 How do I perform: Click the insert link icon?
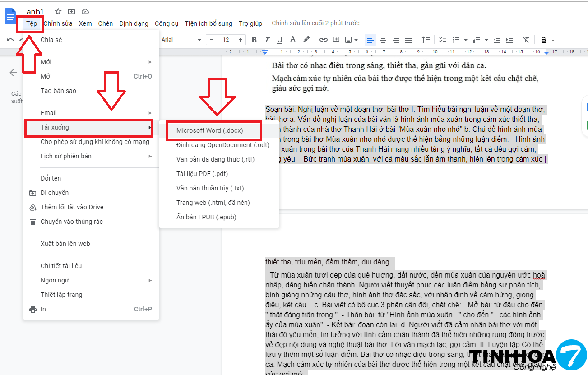pos(323,40)
